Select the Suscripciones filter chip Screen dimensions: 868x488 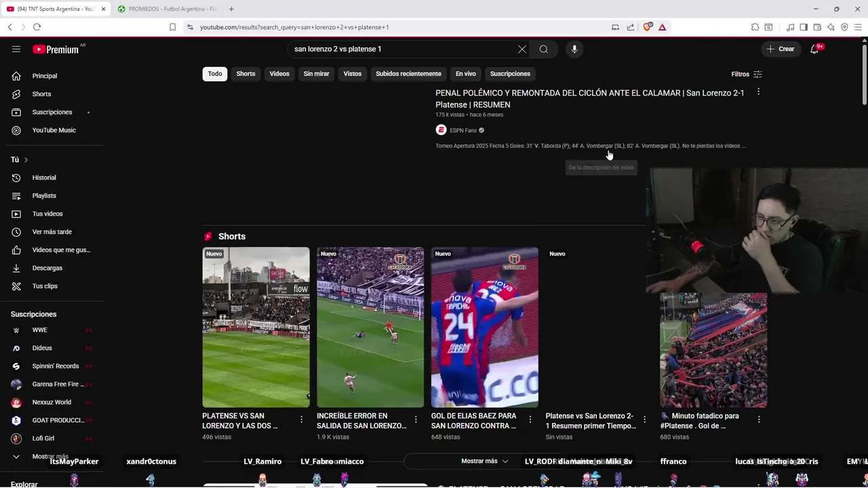(x=510, y=74)
